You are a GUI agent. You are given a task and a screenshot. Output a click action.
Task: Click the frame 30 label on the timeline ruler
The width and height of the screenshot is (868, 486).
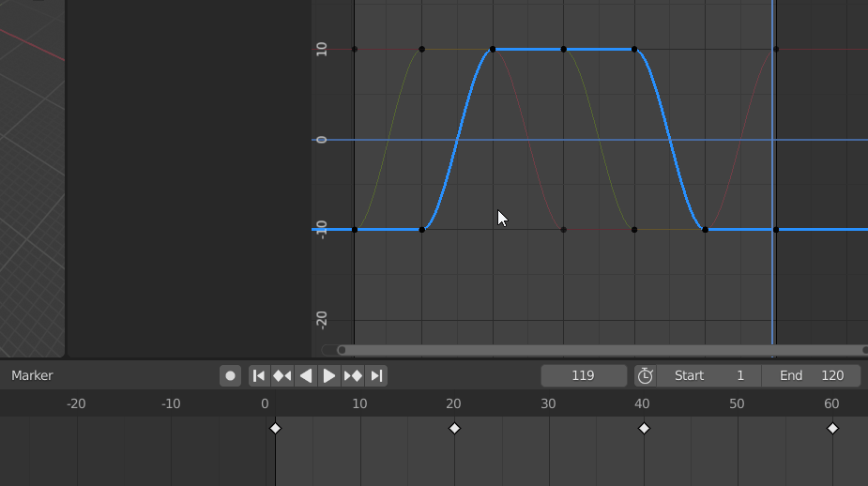548,404
